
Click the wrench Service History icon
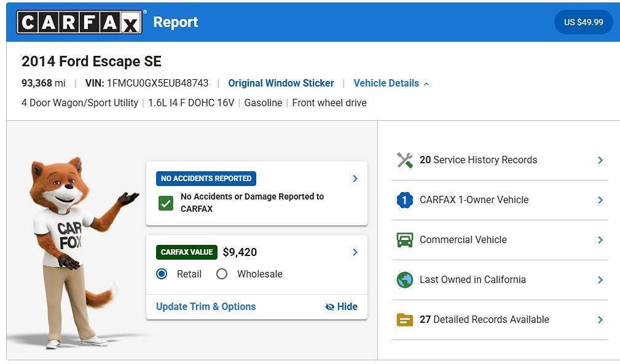click(404, 160)
